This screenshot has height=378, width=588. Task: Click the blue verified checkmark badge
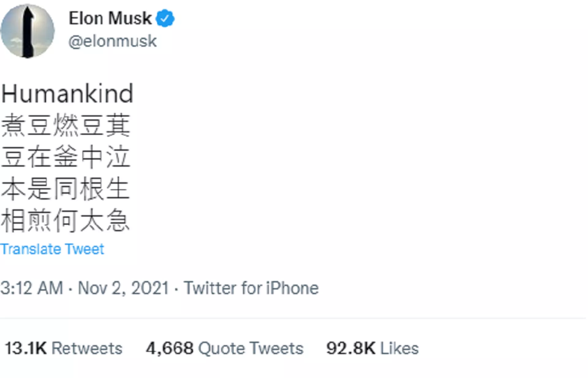[x=165, y=18]
